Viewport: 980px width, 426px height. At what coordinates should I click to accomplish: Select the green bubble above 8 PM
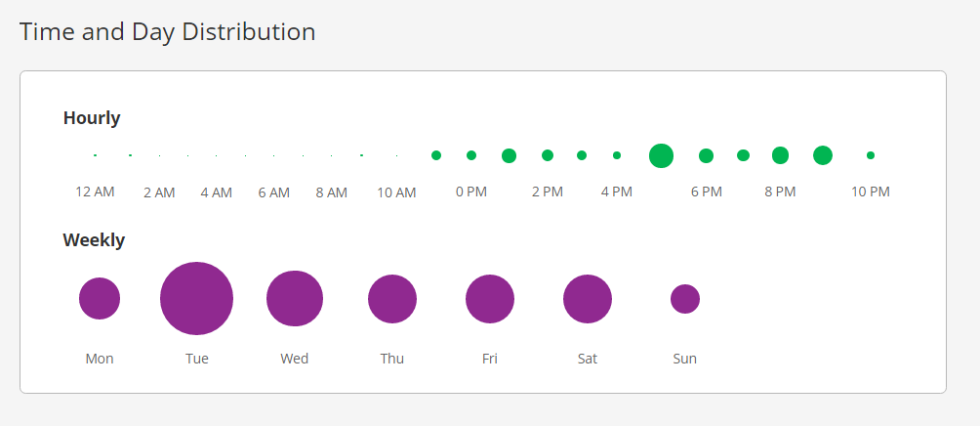pos(780,155)
